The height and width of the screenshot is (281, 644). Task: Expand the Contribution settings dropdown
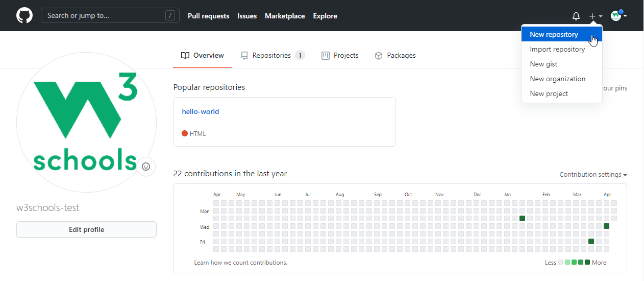tap(593, 175)
